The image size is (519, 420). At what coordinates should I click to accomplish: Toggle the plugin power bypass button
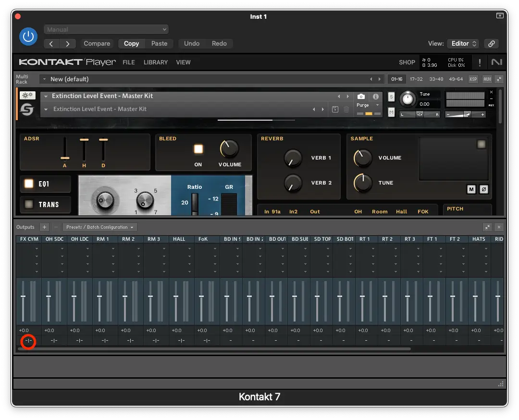(x=28, y=36)
